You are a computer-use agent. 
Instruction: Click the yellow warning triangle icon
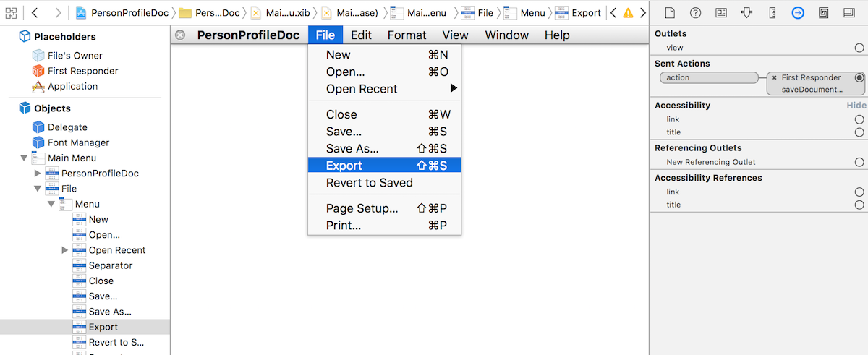tap(628, 13)
